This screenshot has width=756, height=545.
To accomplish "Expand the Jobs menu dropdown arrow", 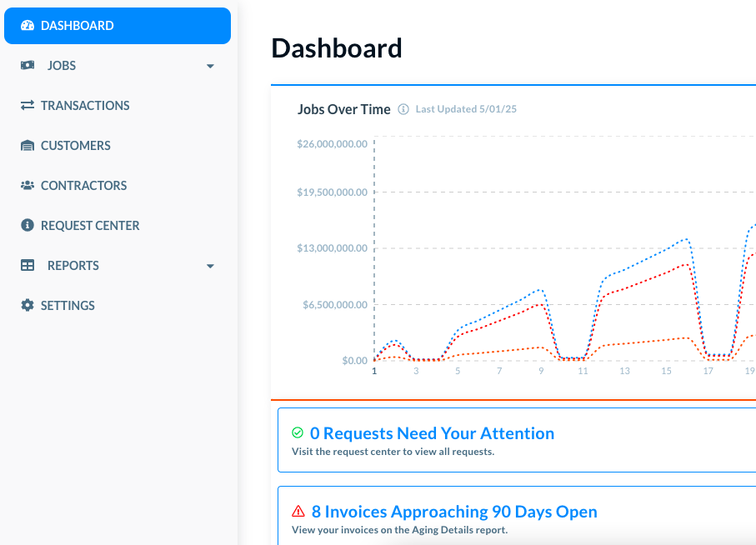I will click(x=210, y=67).
